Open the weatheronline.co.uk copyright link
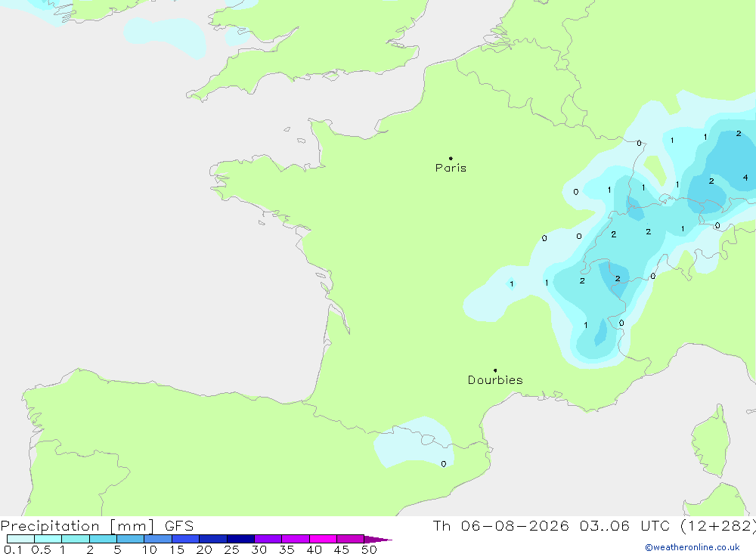The height and width of the screenshot is (554, 756). pos(692,547)
